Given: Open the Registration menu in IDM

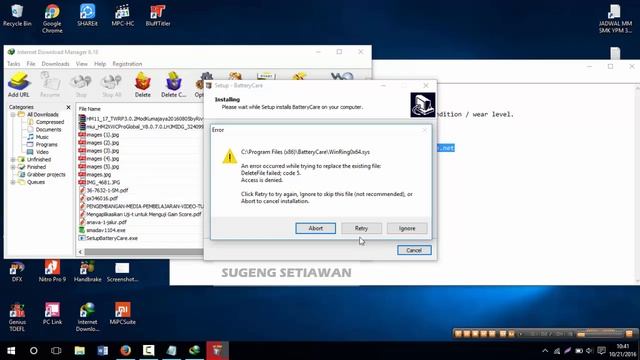Looking at the screenshot, I should click(127, 64).
